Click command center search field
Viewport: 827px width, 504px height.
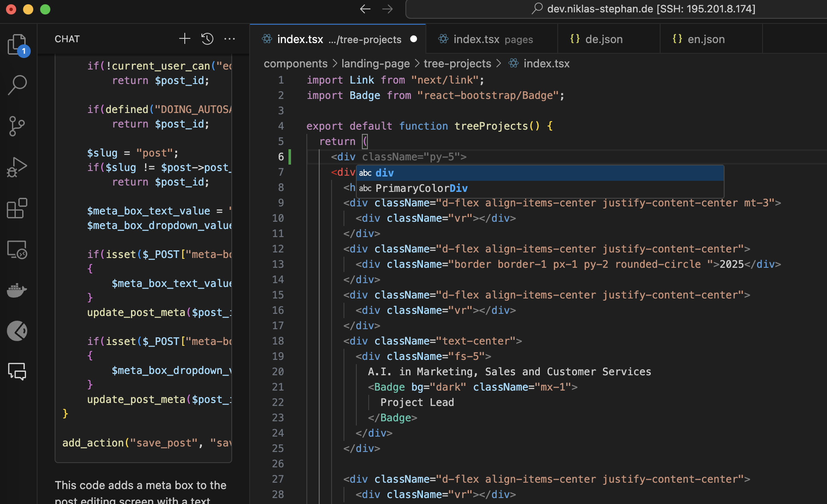click(616, 9)
